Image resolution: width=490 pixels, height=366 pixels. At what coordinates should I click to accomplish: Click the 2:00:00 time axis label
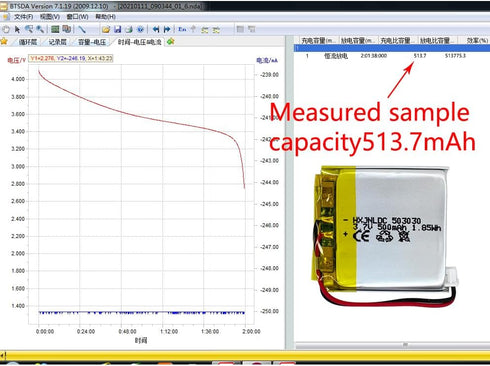coord(251,332)
